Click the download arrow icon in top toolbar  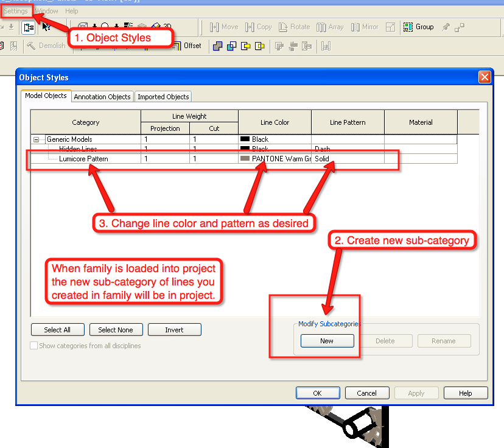(11, 27)
